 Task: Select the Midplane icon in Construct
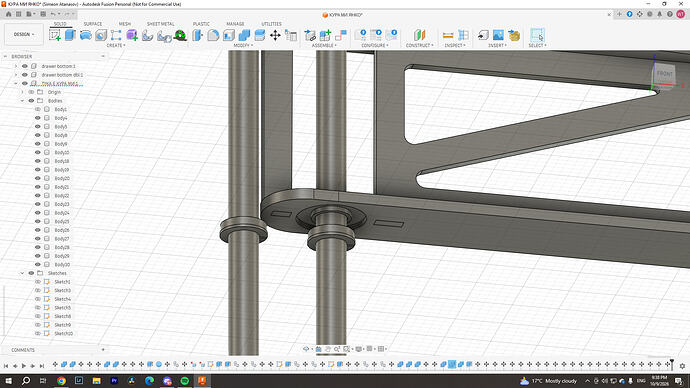[419, 35]
